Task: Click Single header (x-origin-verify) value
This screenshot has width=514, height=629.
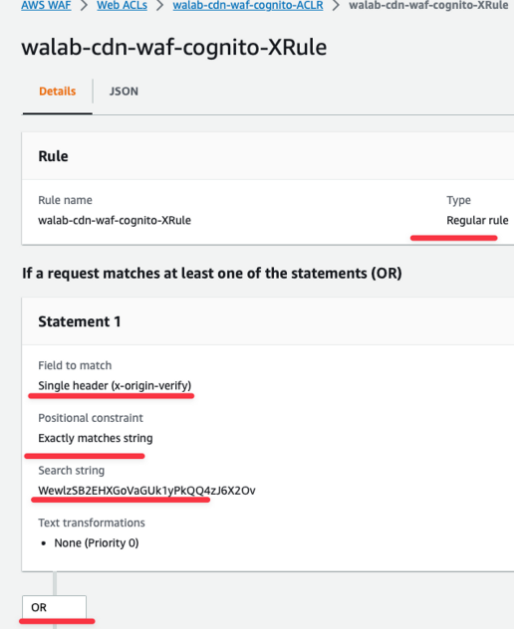Action: coord(115,386)
